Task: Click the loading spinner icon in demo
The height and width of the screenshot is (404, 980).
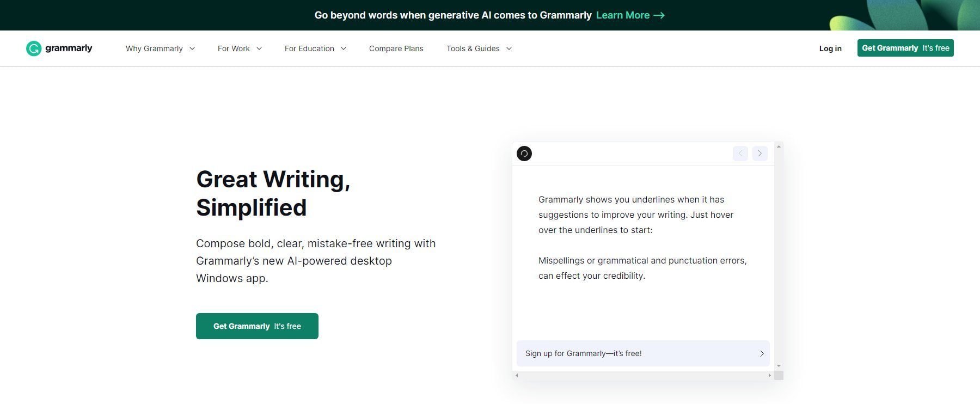Action: 524,154
